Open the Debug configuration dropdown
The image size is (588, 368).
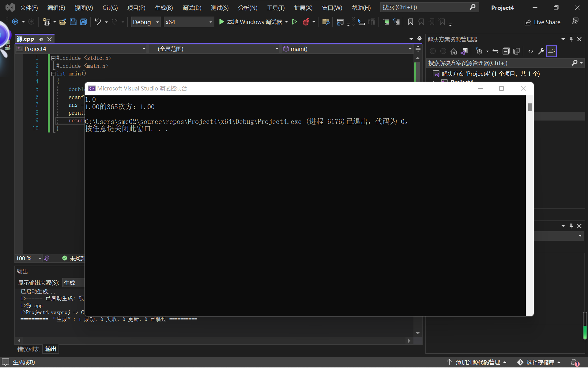(146, 22)
